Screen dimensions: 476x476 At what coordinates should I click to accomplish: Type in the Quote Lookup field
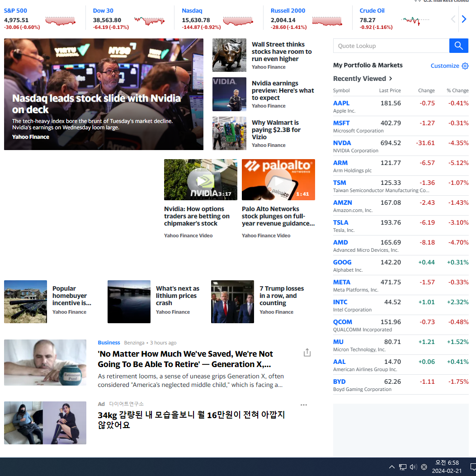(391, 46)
